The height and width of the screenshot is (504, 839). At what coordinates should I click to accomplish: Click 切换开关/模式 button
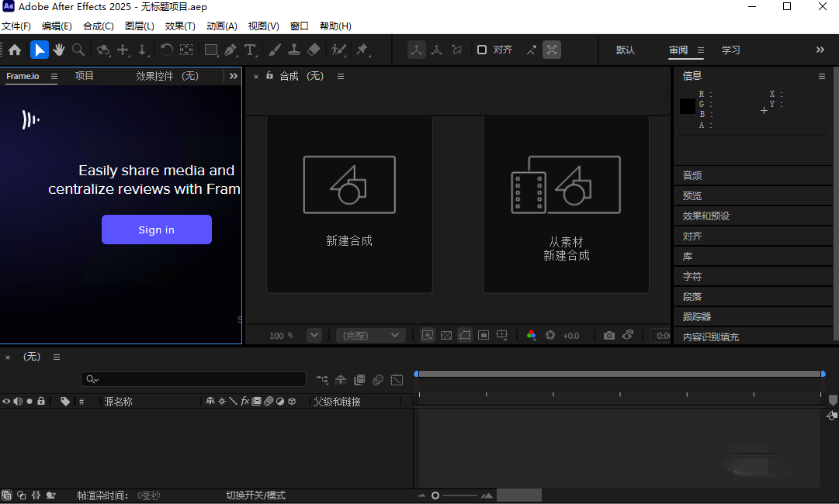(x=255, y=495)
